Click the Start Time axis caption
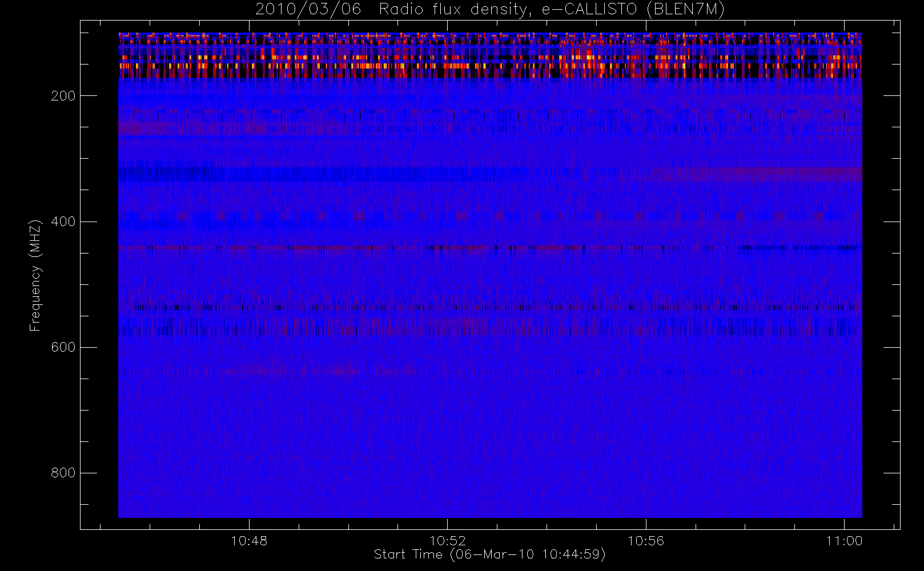This screenshot has height=571, width=924. 490,554
